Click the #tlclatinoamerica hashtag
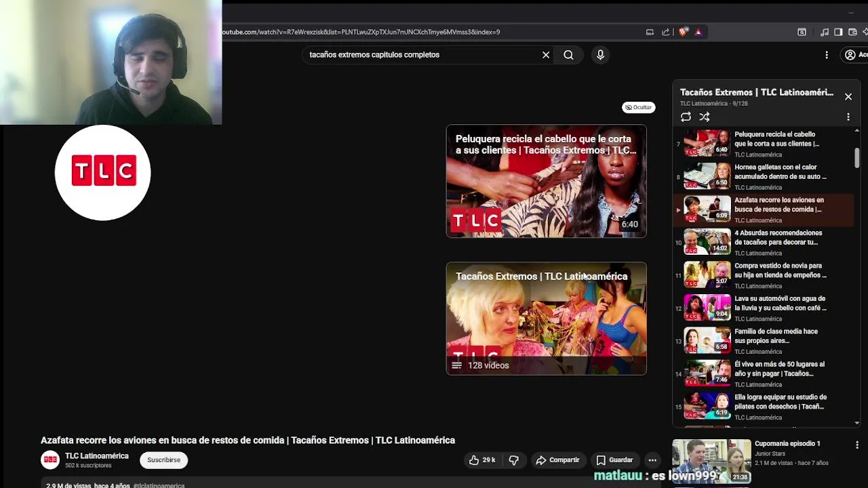 point(159,485)
